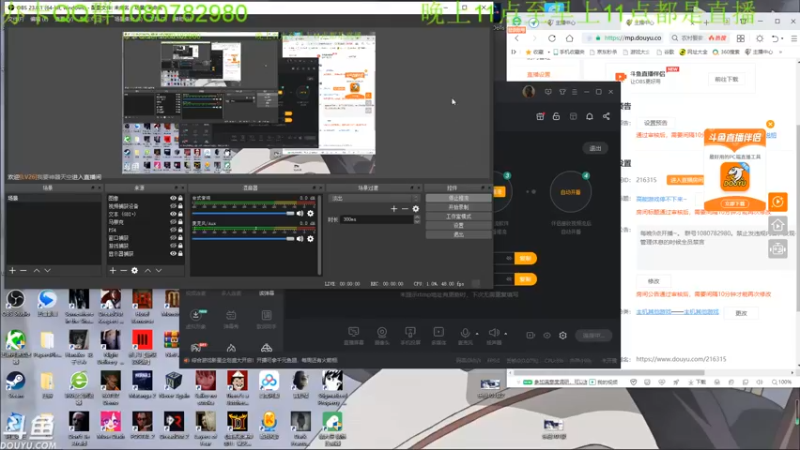800x450 pixels.
Task: Add phone screencast source in Douyu companion
Action: point(410,336)
